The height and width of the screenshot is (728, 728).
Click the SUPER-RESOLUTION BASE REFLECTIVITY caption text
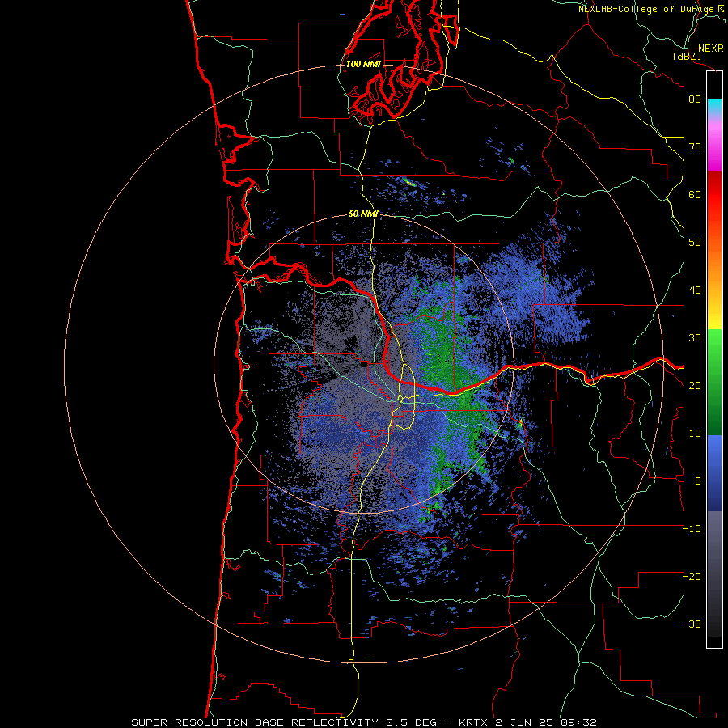coord(255,722)
